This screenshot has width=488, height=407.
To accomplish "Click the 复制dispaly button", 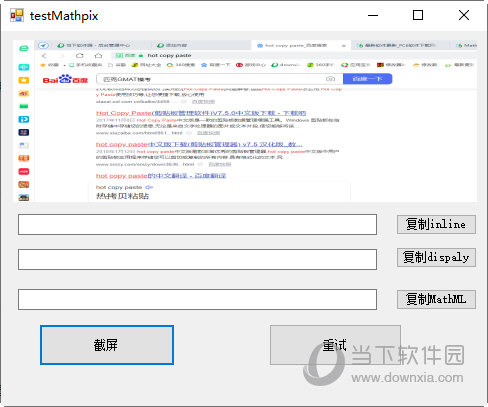I will 436,257.
